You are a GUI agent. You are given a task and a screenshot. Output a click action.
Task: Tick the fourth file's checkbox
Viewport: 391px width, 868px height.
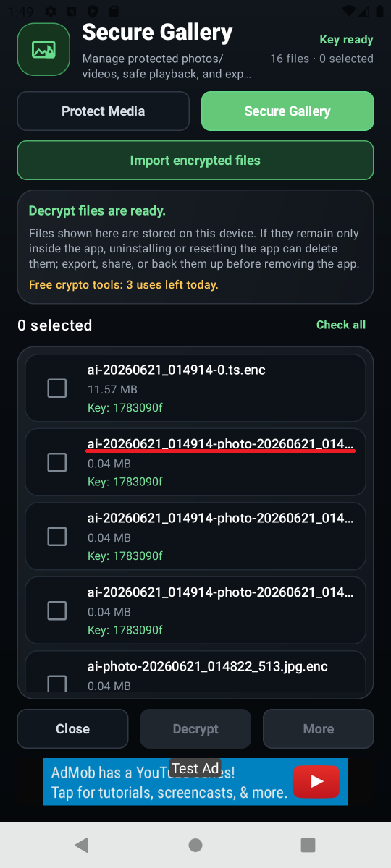57,610
